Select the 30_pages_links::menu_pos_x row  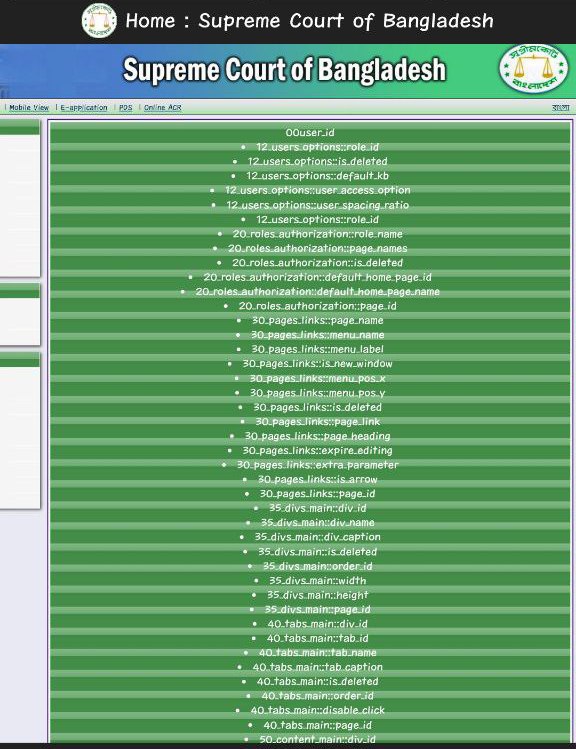click(318, 378)
